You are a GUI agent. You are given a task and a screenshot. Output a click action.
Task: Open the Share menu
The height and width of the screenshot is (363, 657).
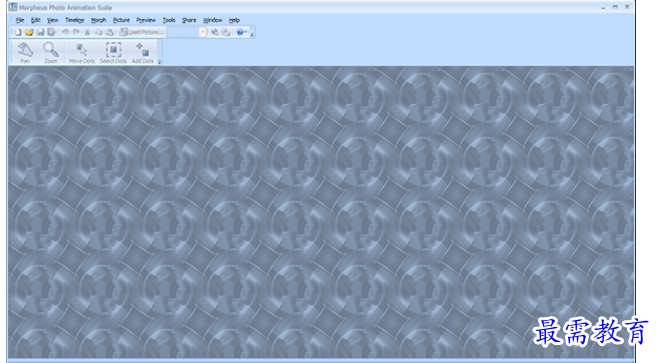point(189,20)
